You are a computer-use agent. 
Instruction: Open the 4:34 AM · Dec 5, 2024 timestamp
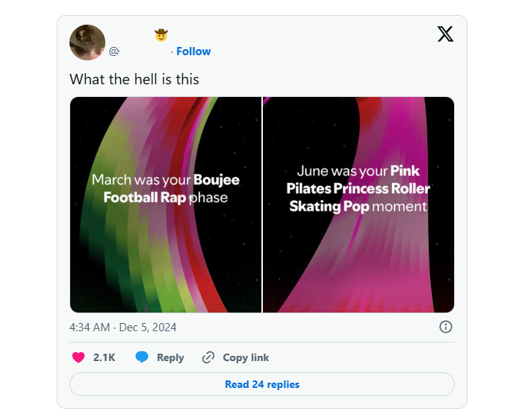[x=123, y=327]
